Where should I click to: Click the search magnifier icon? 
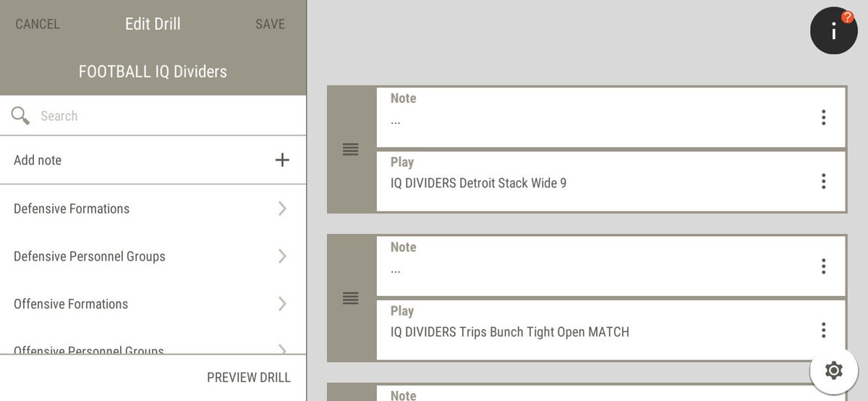pyautogui.click(x=20, y=116)
